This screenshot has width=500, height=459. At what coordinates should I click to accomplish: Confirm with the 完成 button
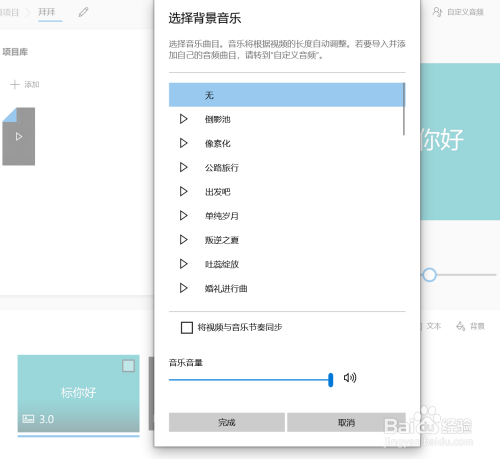click(x=227, y=422)
